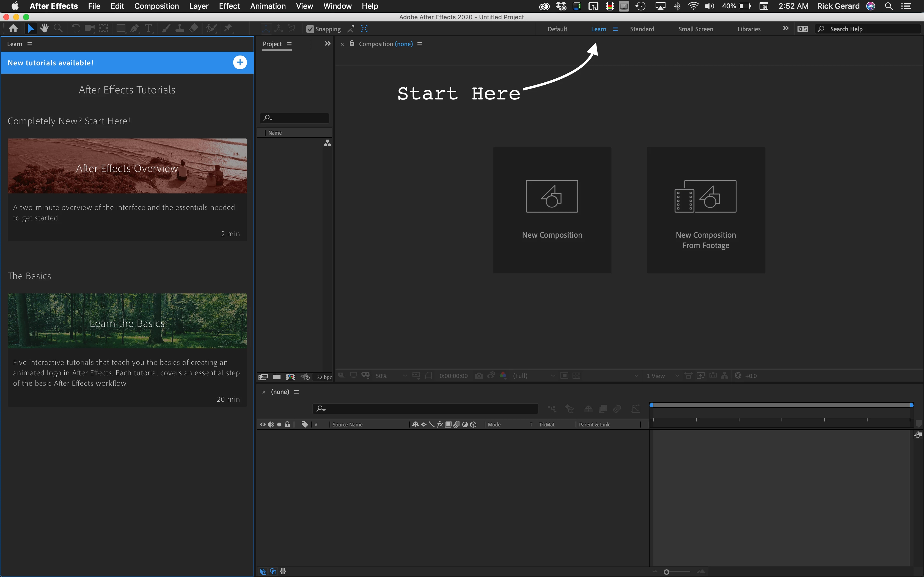This screenshot has height=577, width=924.
Task: Open the Learn panel hamburger menu
Action: (30, 44)
